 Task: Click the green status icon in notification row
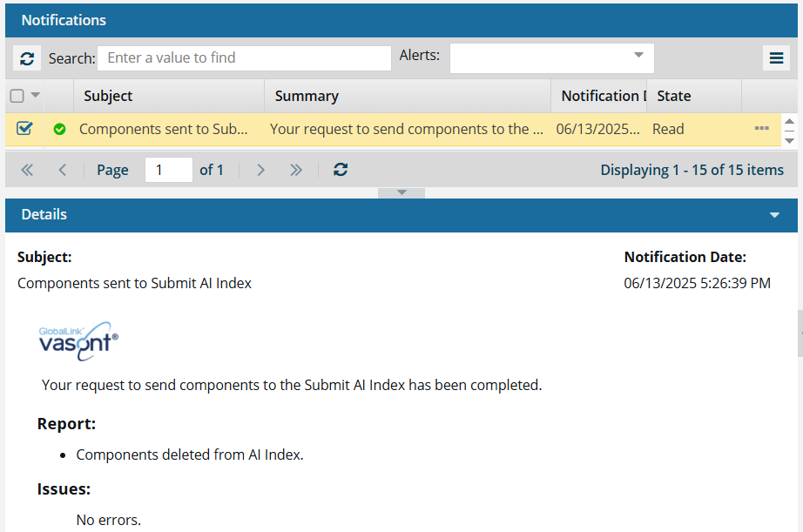coord(59,129)
